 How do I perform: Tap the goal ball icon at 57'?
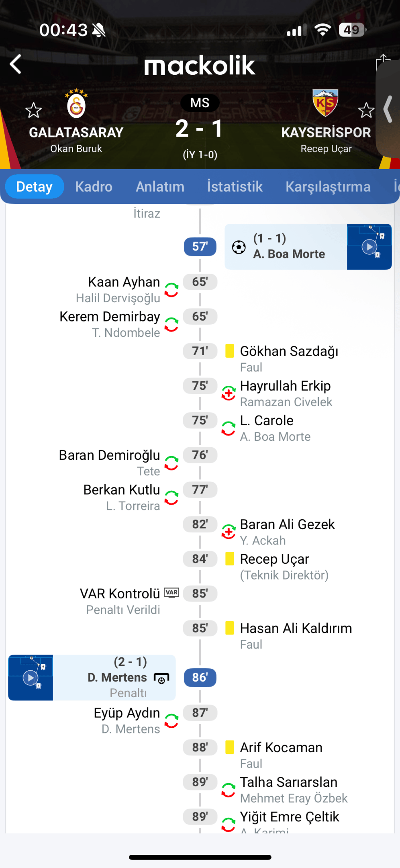coord(239,247)
